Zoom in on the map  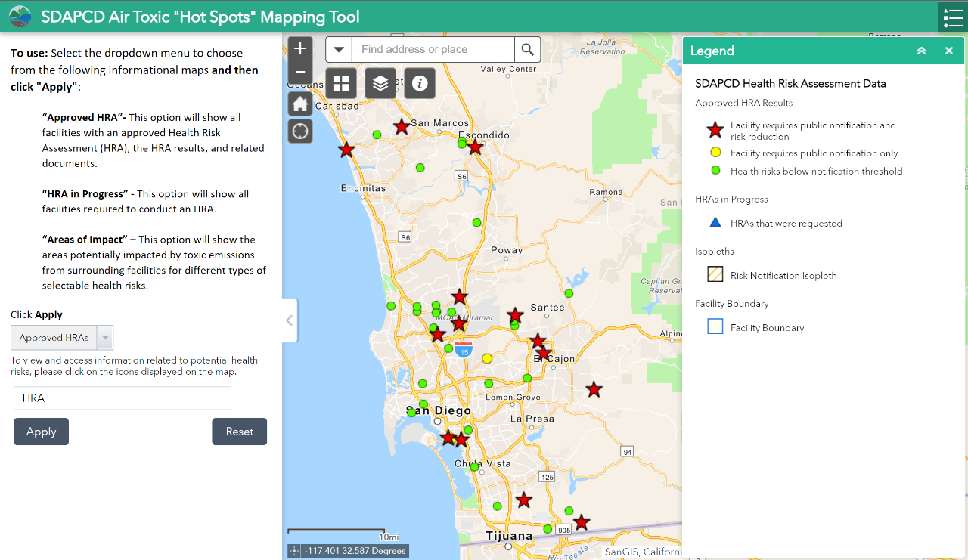point(300,49)
